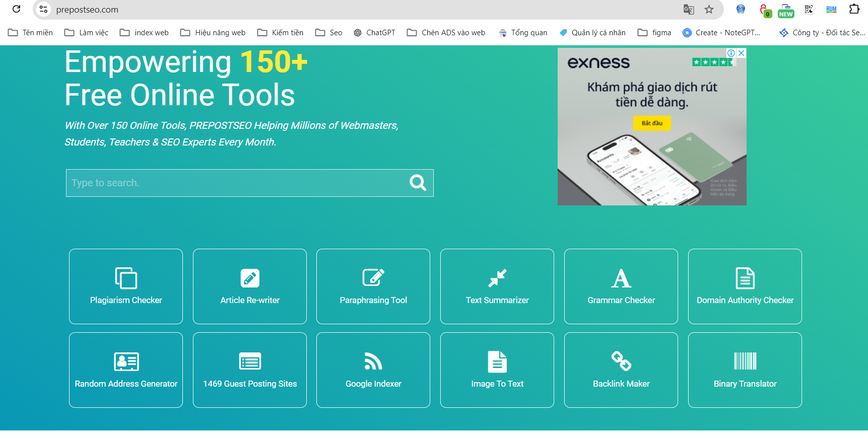868x439 pixels.
Task: Open the Công ty - Đối tác bookmark
Action: click(822, 33)
